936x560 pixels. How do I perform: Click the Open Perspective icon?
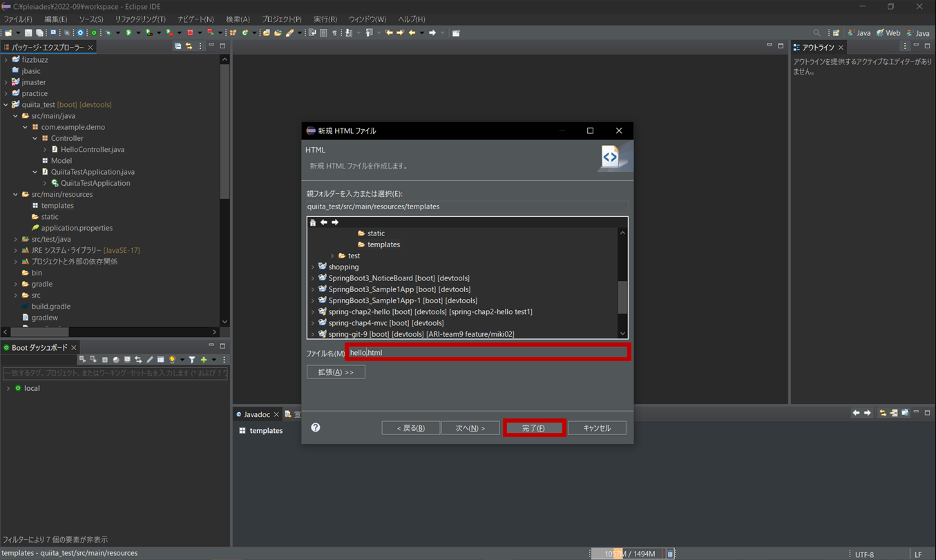click(836, 32)
